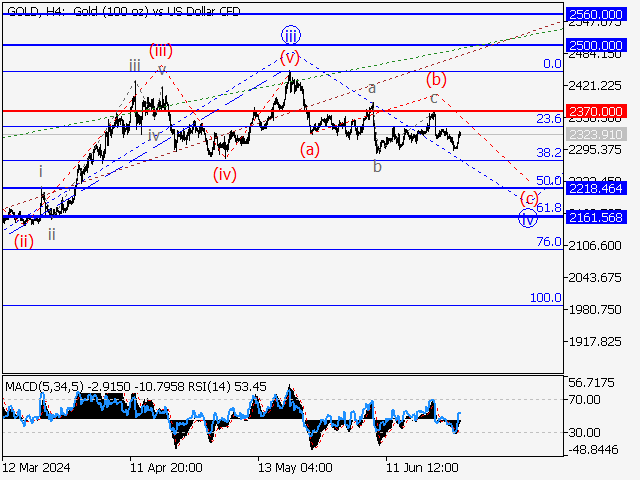Click the 100.0 Fibonacci level label
The height and width of the screenshot is (480, 640).
pyautogui.click(x=545, y=298)
